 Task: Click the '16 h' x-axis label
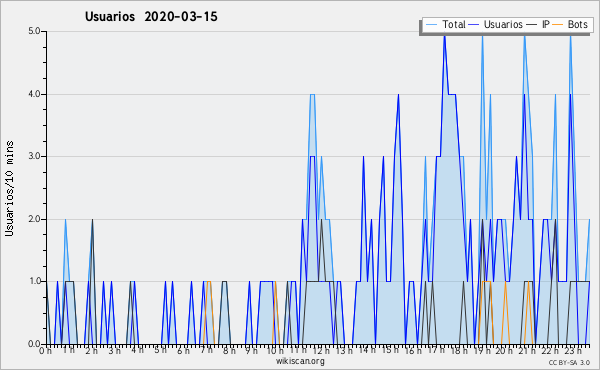coord(413,351)
